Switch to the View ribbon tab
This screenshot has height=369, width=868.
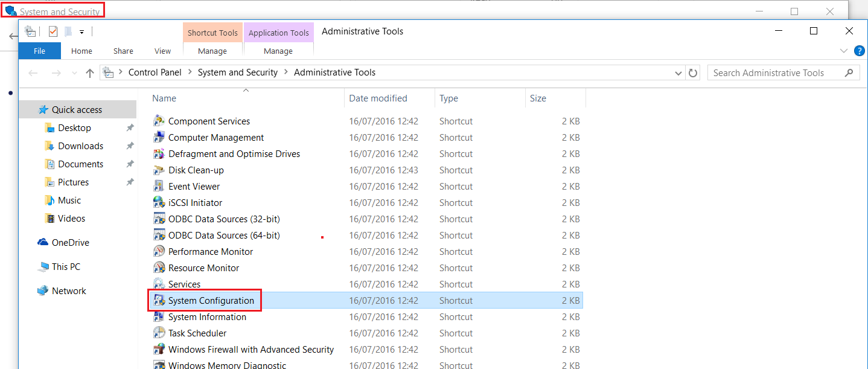tap(162, 51)
